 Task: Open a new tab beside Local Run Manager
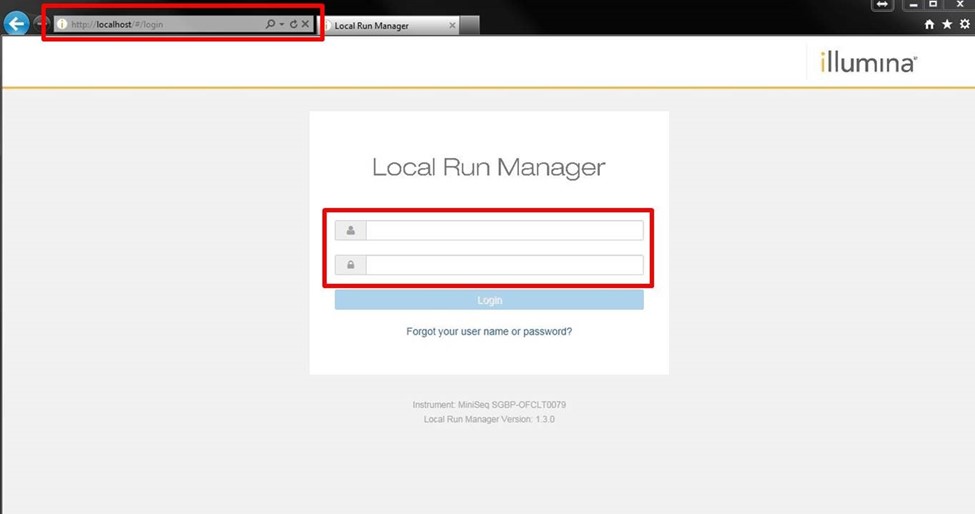[x=470, y=25]
